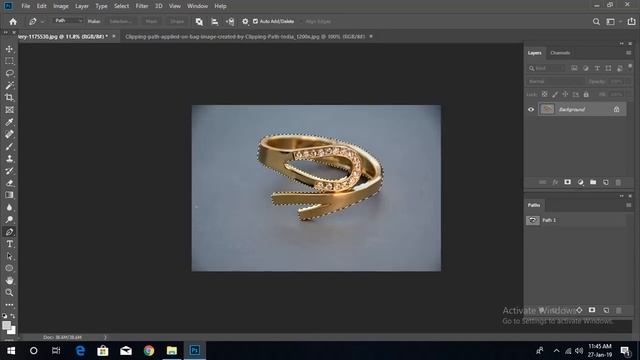Open pen tool preset picker arrow
This screenshot has width=640, height=360.
(42, 22)
